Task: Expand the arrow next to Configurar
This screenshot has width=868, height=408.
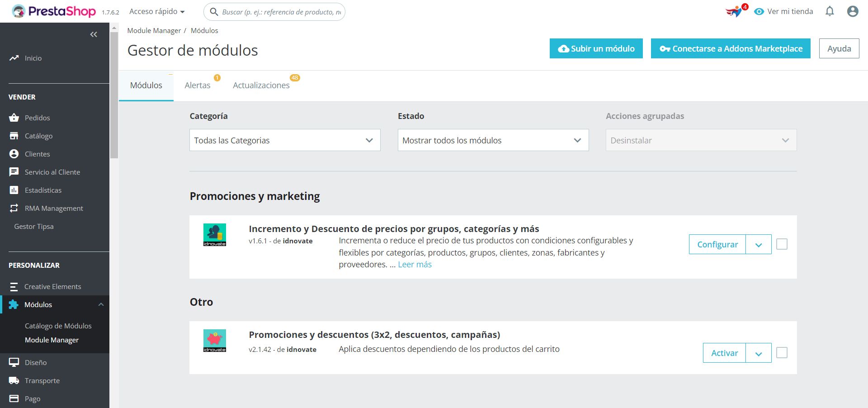Action: coord(759,245)
